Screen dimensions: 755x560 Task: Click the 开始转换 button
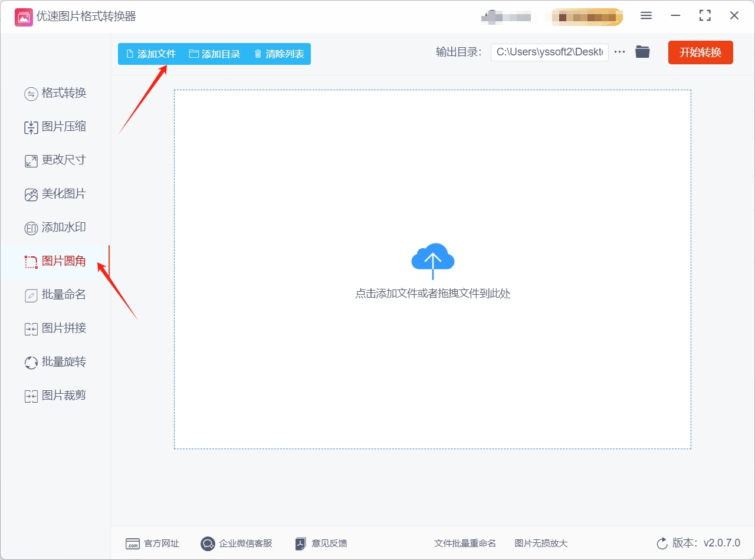coord(701,52)
